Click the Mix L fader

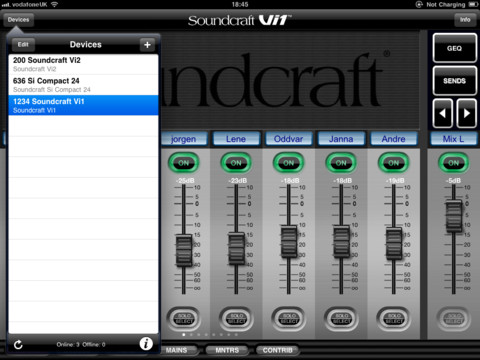pyautogui.click(x=454, y=216)
